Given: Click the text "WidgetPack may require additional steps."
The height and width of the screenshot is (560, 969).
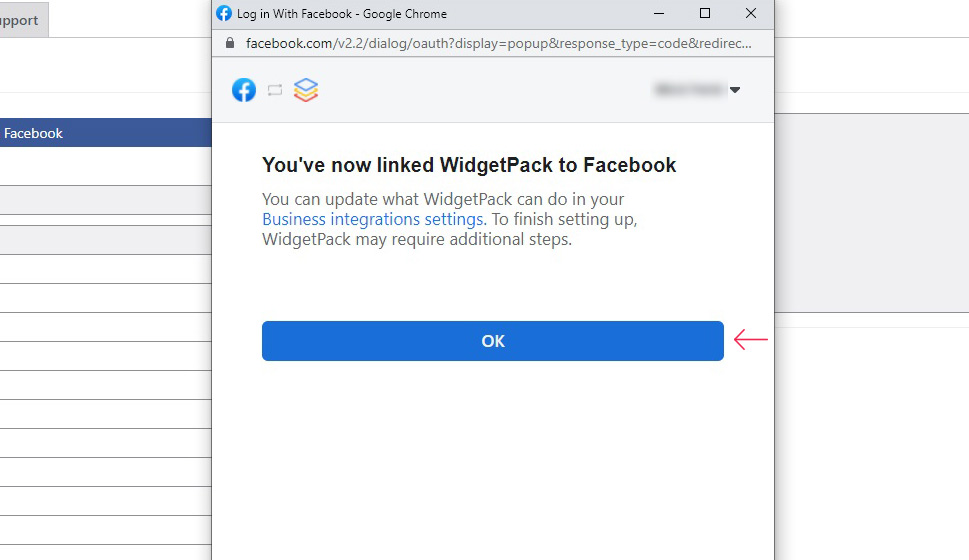Looking at the screenshot, I should tap(417, 240).
